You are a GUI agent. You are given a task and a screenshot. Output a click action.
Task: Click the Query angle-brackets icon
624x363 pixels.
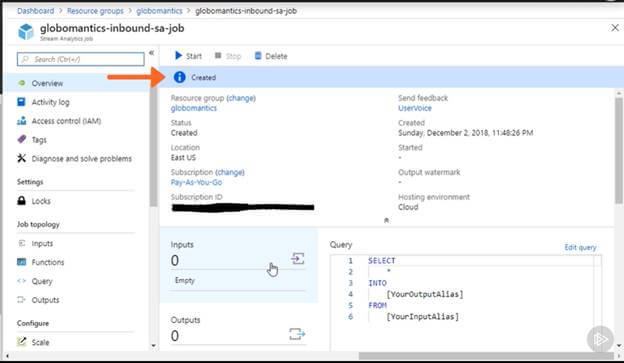(x=21, y=281)
